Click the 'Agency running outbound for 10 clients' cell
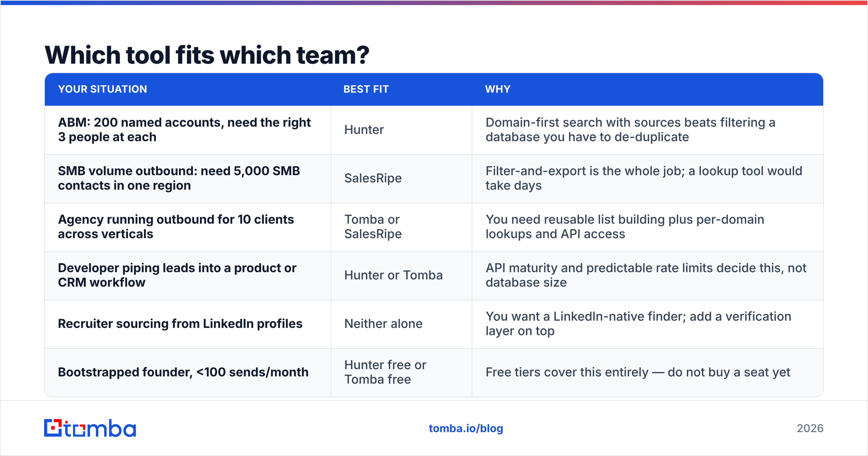The width and height of the screenshot is (868, 456). [188, 227]
